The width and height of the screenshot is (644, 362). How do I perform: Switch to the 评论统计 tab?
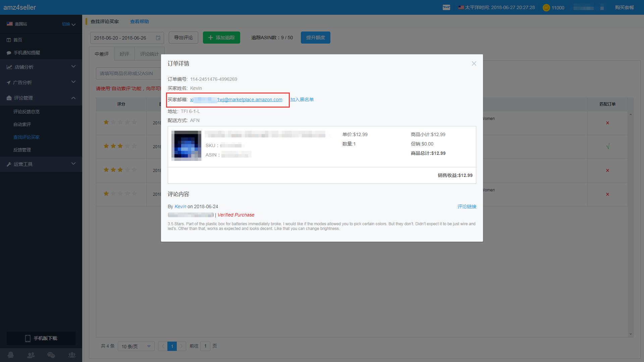pos(150,54)
